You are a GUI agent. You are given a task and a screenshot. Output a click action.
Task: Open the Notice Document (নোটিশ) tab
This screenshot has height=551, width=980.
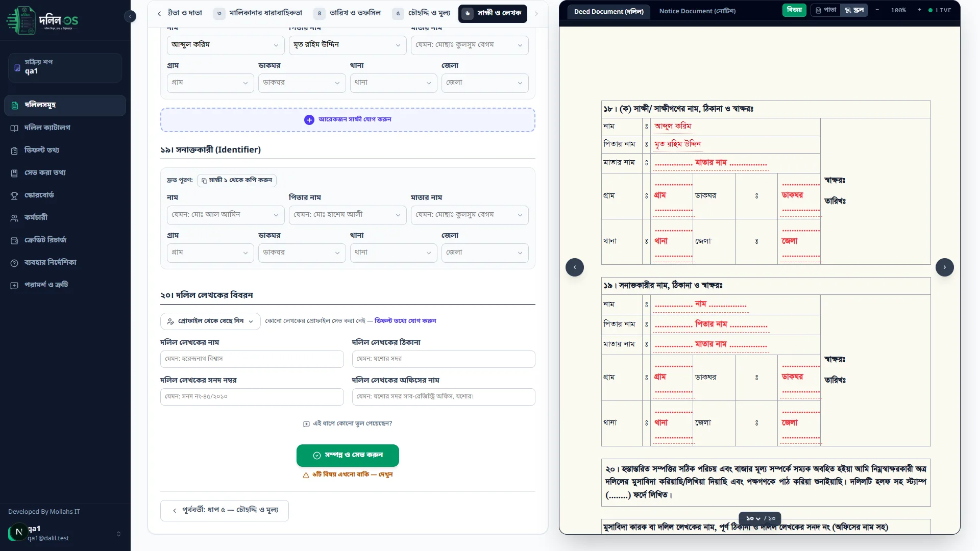pyautogui.click(x=697, y=11)
